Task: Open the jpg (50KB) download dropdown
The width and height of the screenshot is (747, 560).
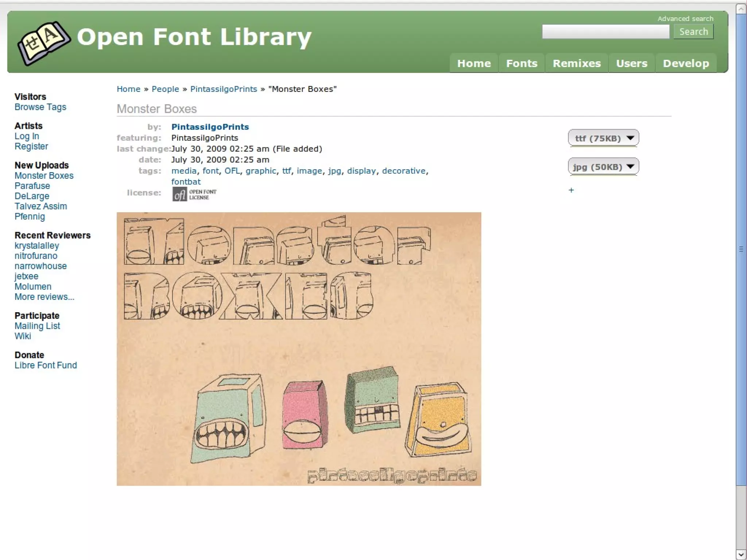Action: pyautogui.click(x=603, y=167)
